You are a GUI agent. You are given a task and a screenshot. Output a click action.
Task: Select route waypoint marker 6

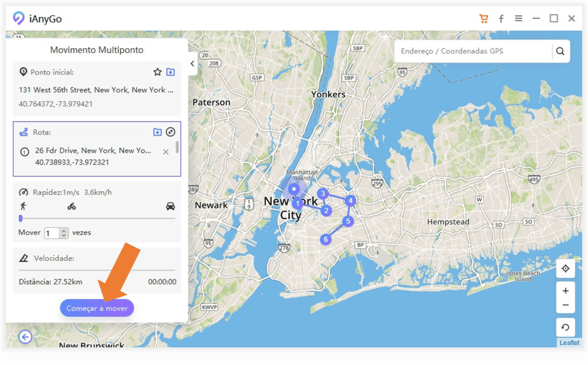click(x=326, y=239)
